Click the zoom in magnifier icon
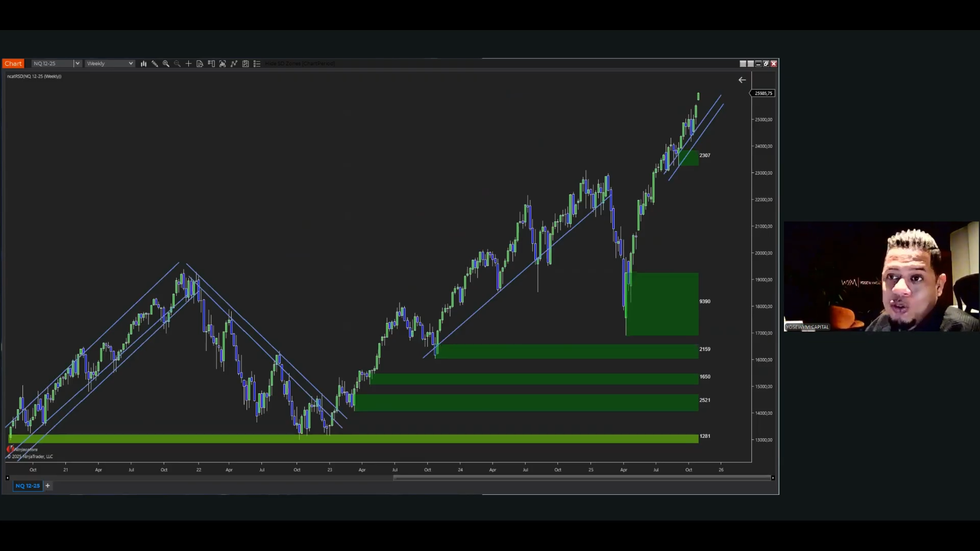This screenshot has width=980, height=551. pyautogui.click(x=166, y=64)
